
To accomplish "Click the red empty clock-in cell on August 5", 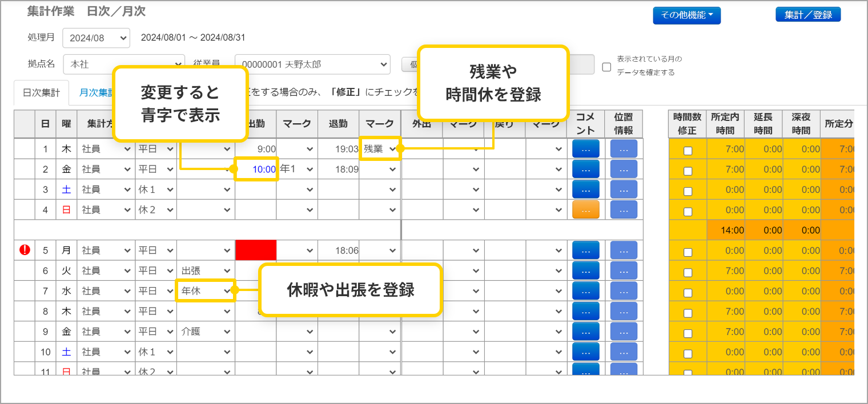I will tap(256, 250).
